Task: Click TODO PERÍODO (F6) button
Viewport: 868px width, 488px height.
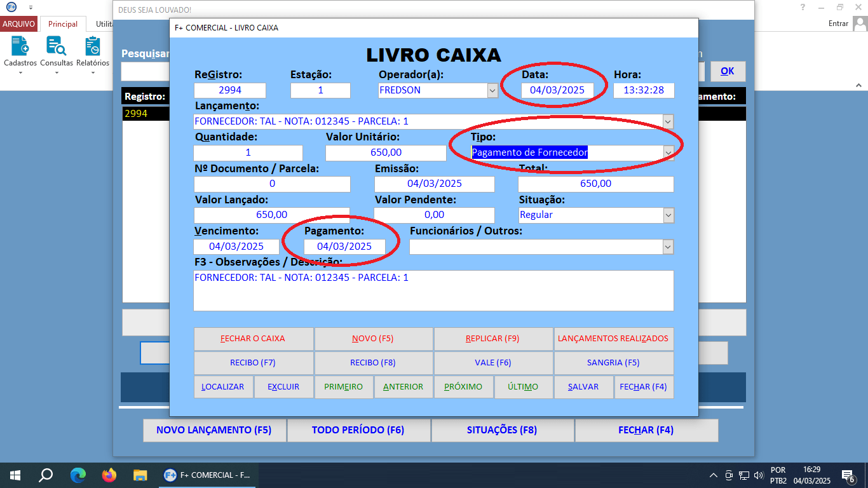Action: pyautogui.click(x=358, y=430)
